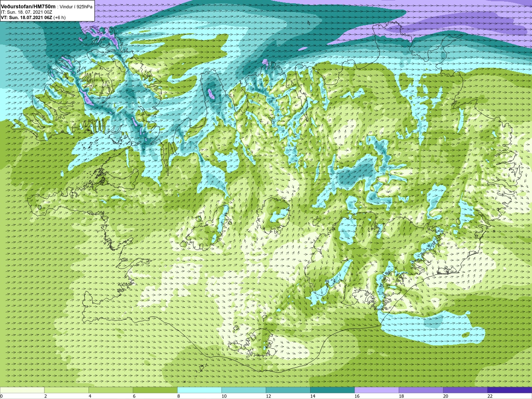The width and height of the screenshot is (532, 399).
Task: Click the 'VT: Sun. 18.07.2021 06Z (+6 h)' line
Action: pyautogui.click(x=33, y=17)
